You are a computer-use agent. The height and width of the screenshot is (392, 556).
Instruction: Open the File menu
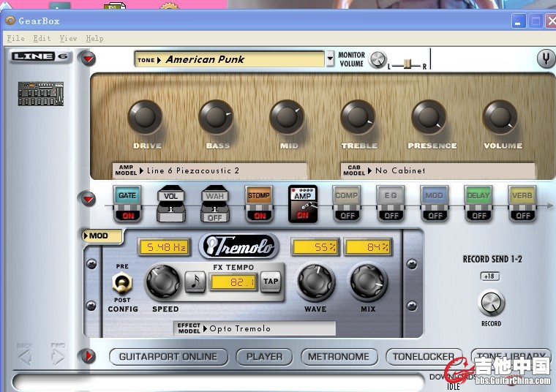tap(16, 38)
